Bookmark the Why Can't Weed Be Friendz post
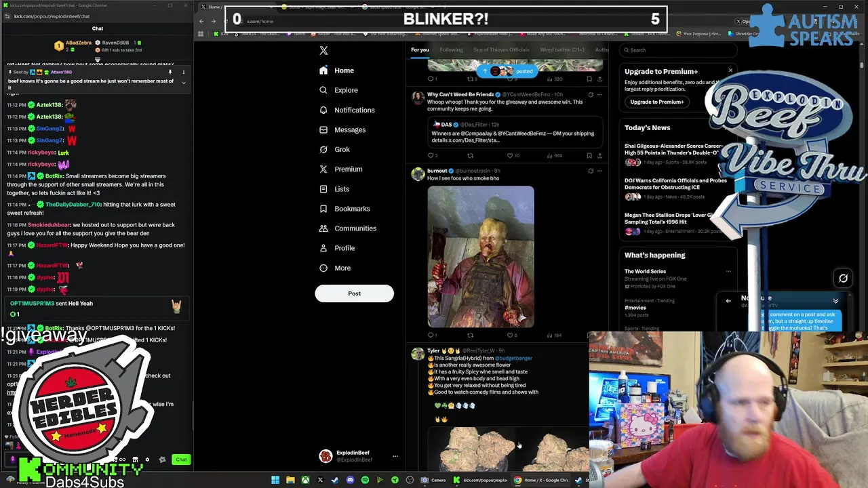Image resolution: width=868 pixels, height=488 pixels. (589, 155)
